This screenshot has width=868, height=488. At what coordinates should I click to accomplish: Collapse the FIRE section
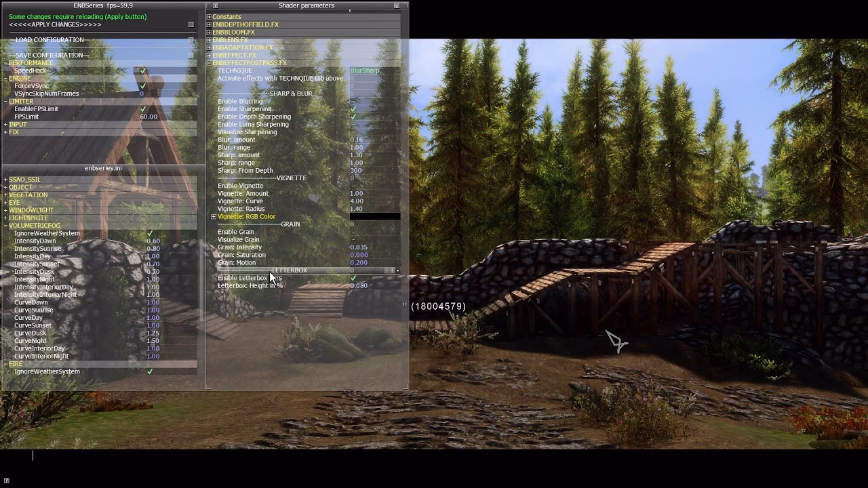pos(6,364)
